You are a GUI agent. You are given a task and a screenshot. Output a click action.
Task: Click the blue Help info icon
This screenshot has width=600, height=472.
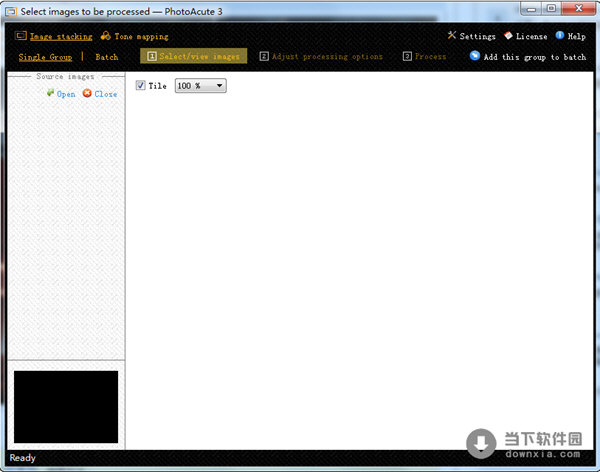560,35
